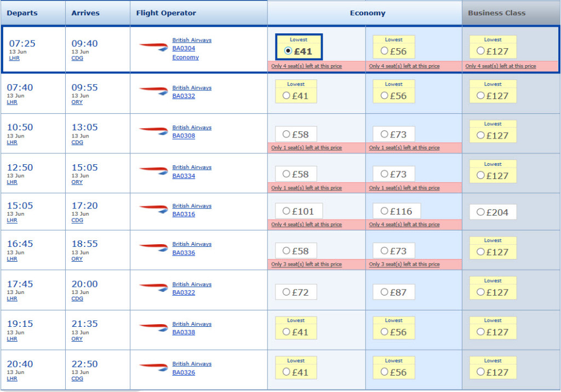
Task: Select £41 fare on 07:40 flight
Action: pos(286,95)
